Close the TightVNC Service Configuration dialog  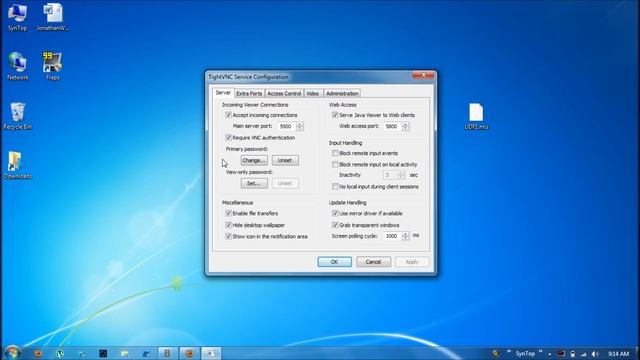(x=423, y=76)
